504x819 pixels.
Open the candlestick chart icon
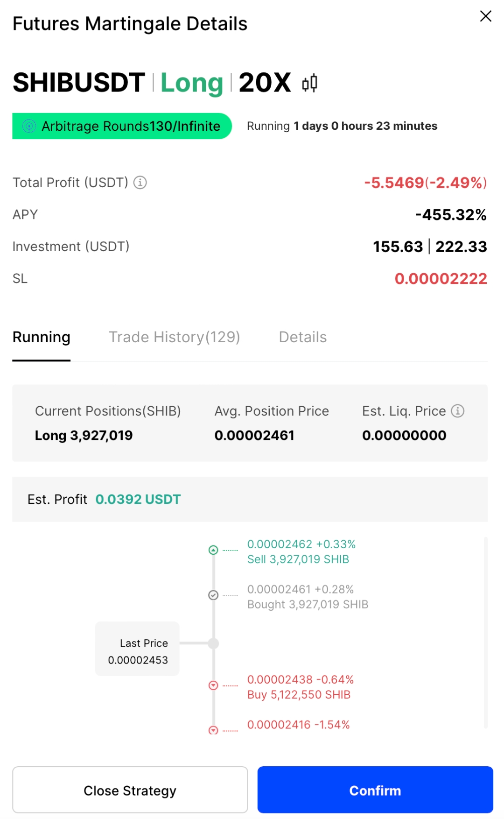click(309, 84)
